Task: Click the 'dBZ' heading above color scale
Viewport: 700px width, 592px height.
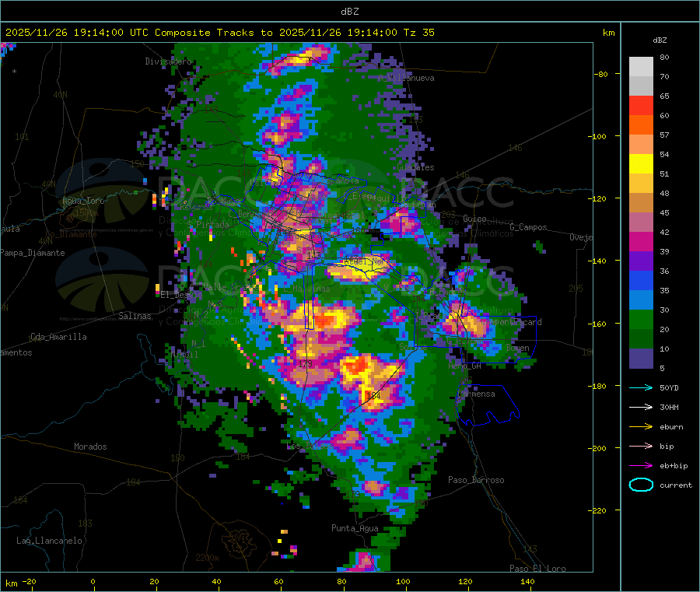Action: (x=660, y=40)
